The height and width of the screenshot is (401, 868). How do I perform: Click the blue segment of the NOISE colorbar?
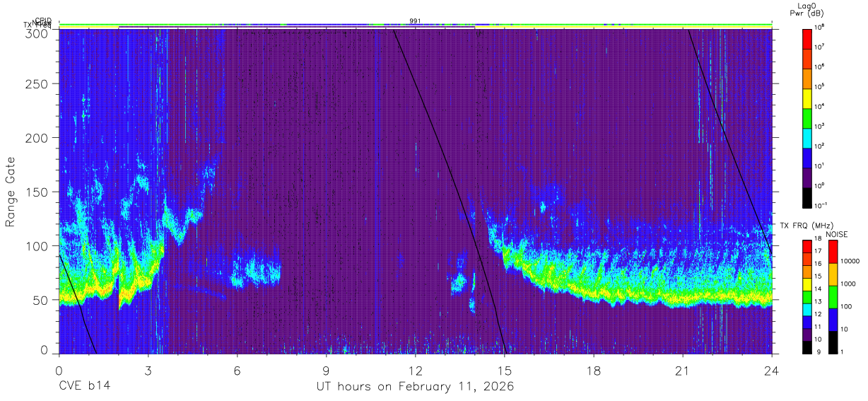(833, 319)
